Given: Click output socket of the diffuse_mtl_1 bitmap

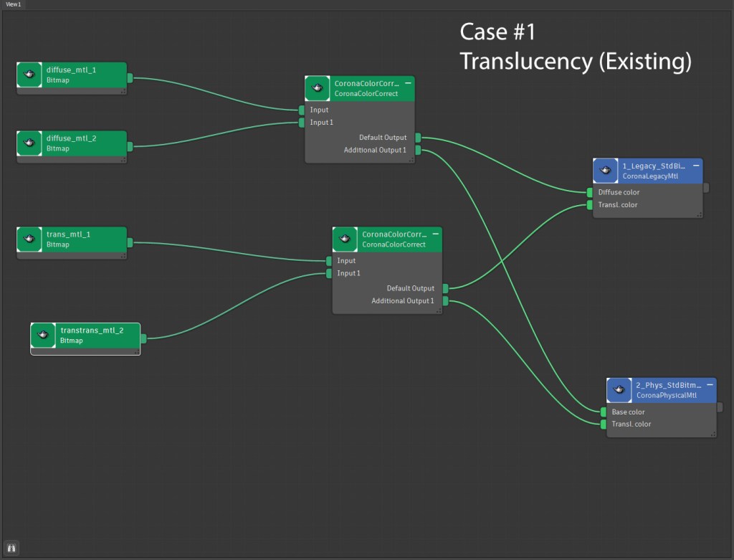Looking at the screenshot, I should [x=130, y=78].
